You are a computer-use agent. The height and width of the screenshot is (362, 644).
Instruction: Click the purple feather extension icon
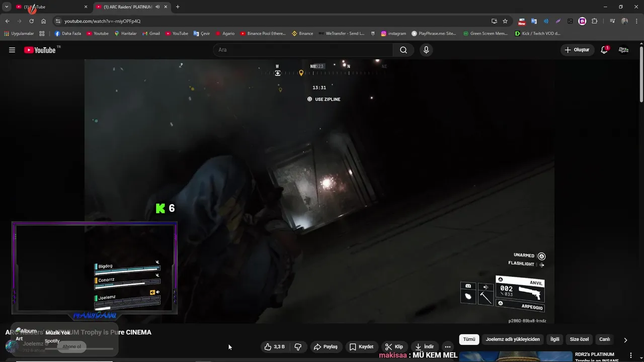pyautogui.click(x=558, y=21)
